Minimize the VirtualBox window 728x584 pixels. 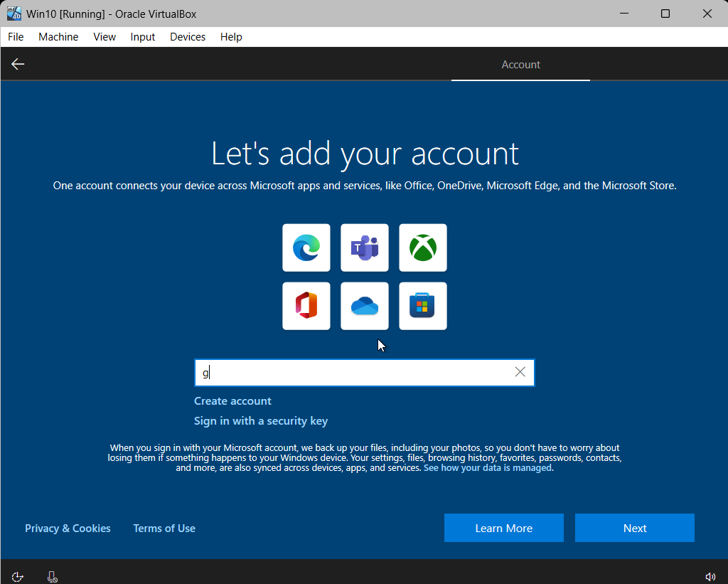[624, 14]
